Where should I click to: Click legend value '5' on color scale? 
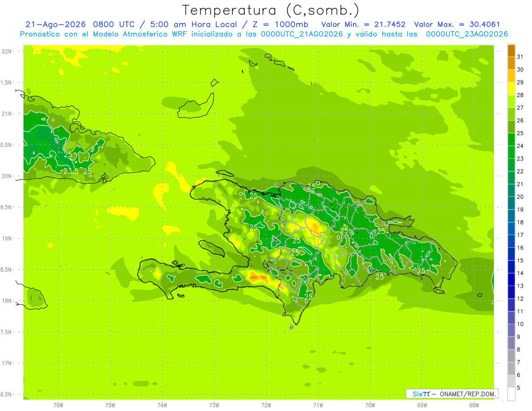click(519, 388)
